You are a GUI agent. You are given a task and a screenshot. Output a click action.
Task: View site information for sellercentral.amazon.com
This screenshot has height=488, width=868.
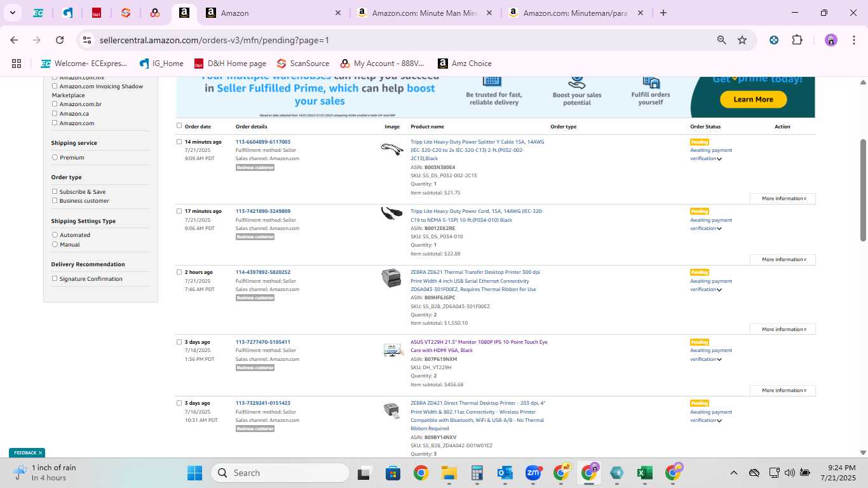pyautogui.click(x=88, y=40)
